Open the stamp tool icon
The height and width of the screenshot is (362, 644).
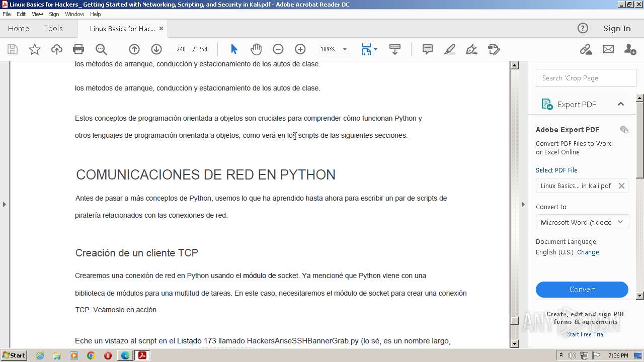pyautogui.click(x=494, y=49)
